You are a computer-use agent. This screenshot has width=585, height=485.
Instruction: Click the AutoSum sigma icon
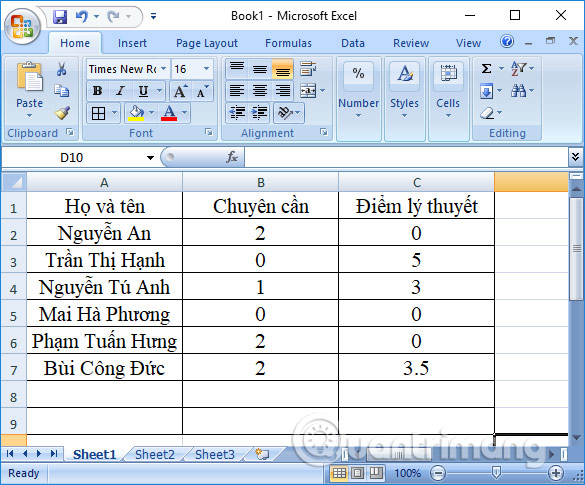click(486, 69)
